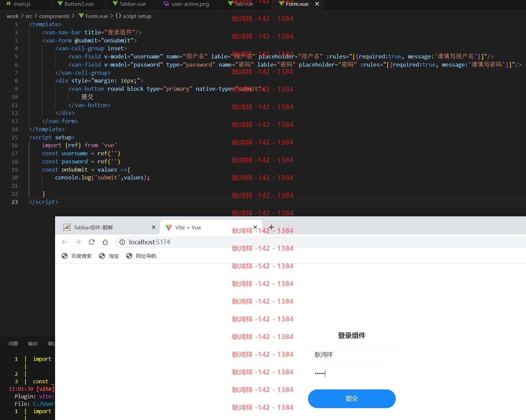
Task: Open the Form.vue breadcrumb item
Action: pos(93,16)
